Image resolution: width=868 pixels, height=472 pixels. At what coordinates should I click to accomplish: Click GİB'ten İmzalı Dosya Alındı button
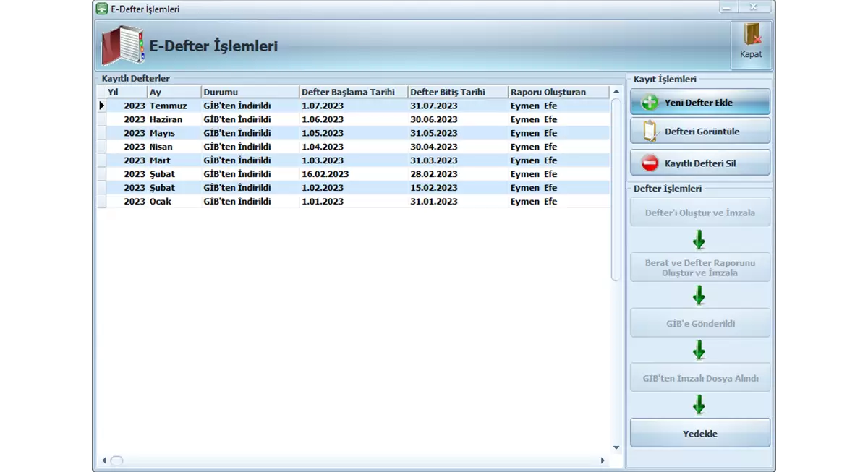pyautogui.click(x=699, y=378)
